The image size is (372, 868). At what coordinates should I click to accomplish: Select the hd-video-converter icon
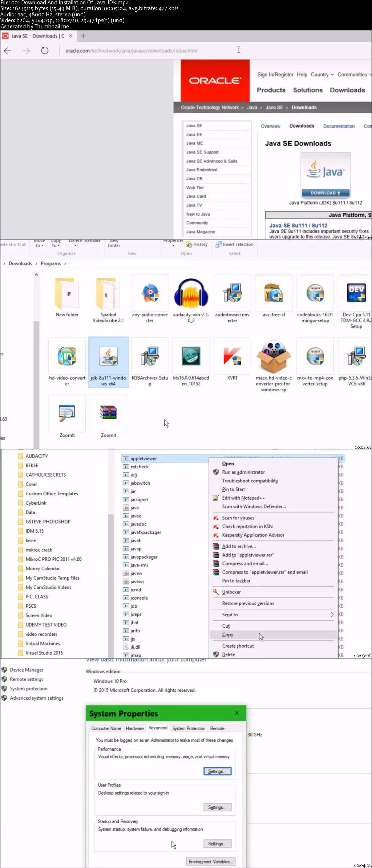[x=67, y=356]
